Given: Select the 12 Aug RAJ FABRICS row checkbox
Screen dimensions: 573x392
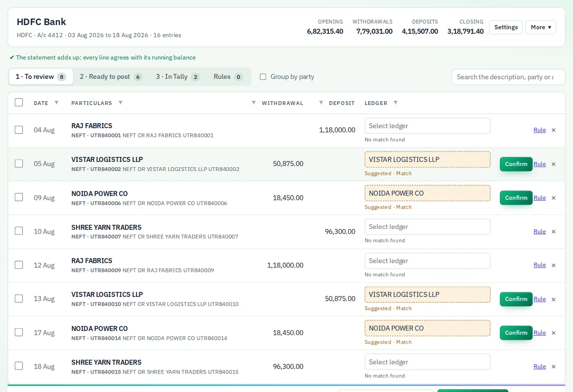Looking at the screenshot, I should pos(19,265).
